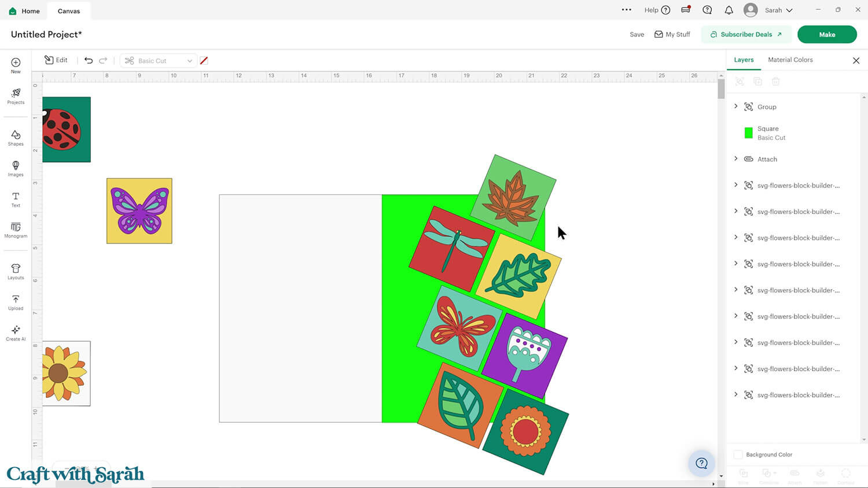This screenshot has width=868, height=488.
Task: Select the ladybug block on canvas
Action: [67, 130]
